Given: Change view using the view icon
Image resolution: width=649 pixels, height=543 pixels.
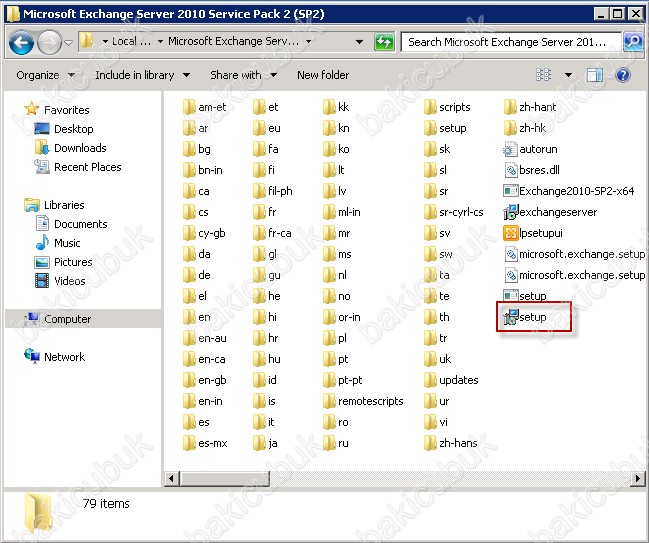Looking at the screenshot, I should [543, 74].
